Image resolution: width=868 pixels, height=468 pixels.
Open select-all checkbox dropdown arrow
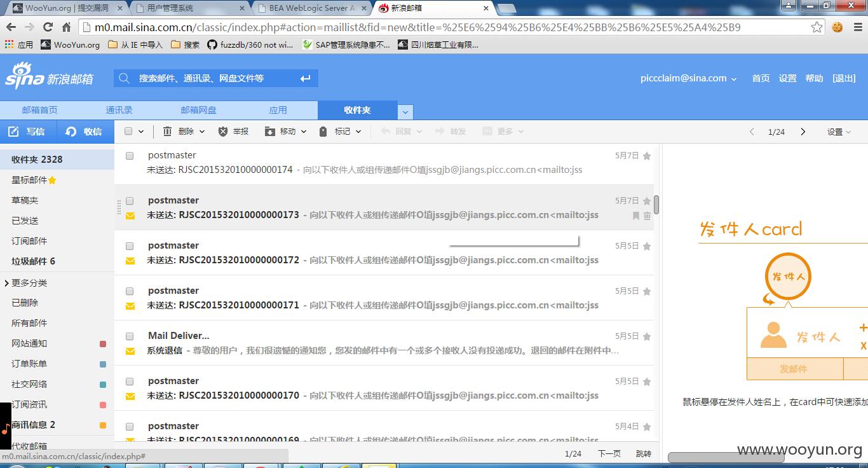[141, 132]
